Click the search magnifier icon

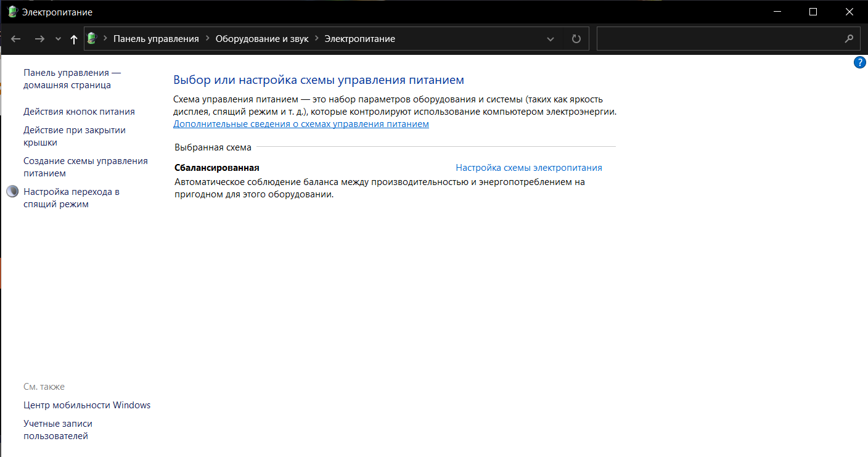pos(850,38)
